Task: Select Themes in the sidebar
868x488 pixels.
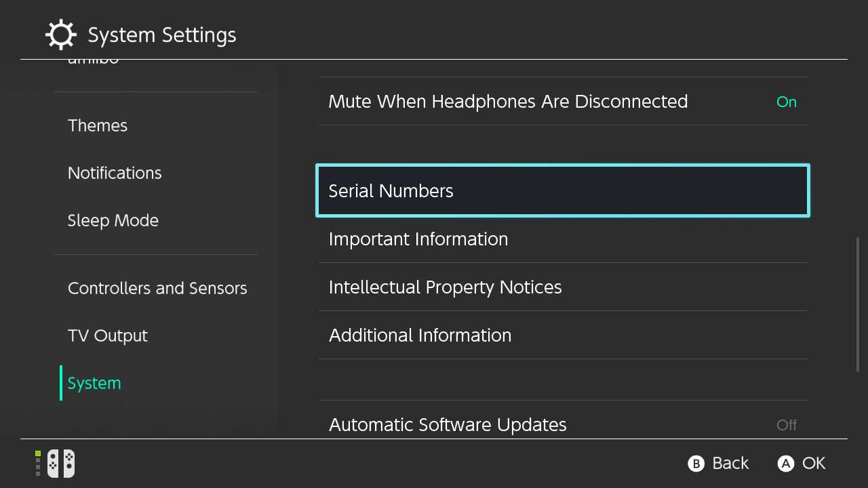Action: (x=98, y=125)
